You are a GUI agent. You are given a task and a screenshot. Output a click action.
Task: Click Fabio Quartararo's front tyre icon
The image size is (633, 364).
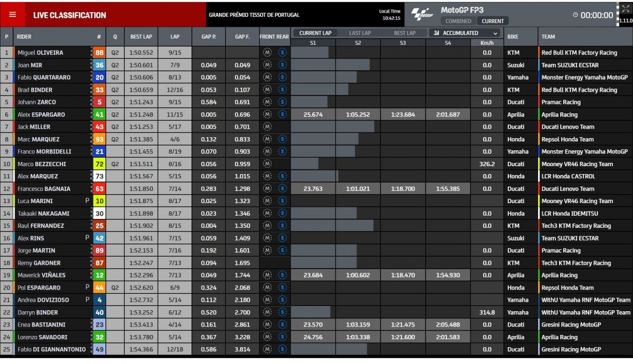tap(267, 78)
